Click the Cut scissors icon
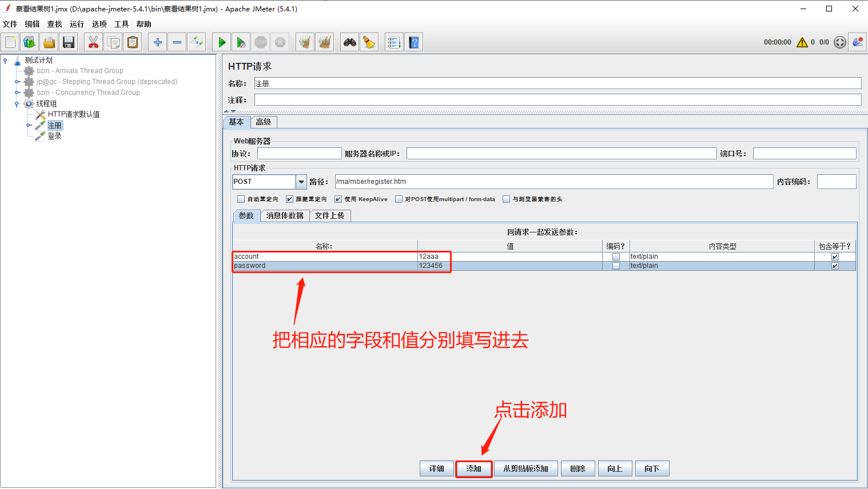 point(94,42)
